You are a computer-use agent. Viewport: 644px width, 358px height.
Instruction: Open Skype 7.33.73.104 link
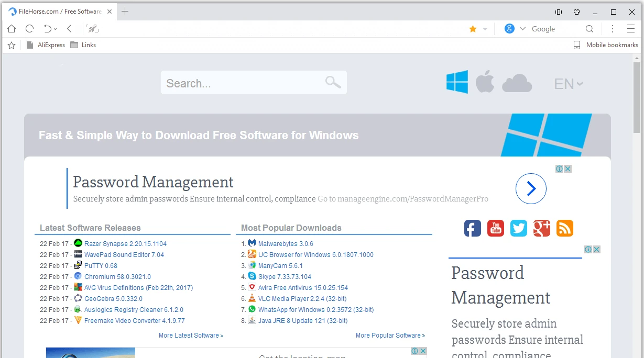pyautogui.click(x=285, y=277)
